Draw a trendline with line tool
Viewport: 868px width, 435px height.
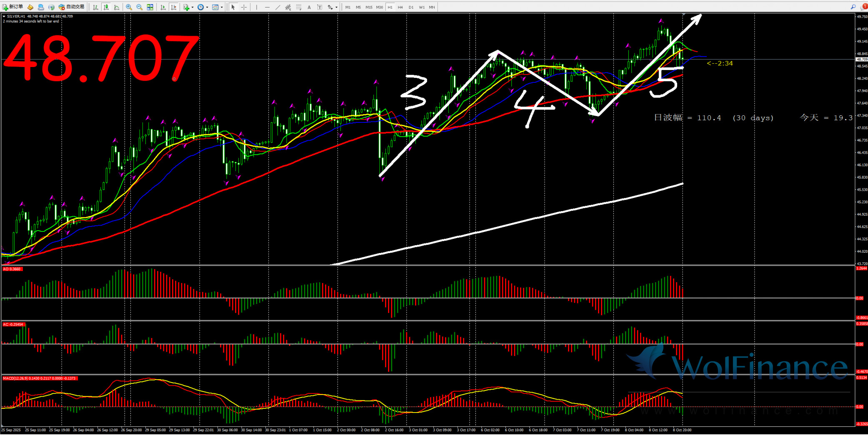(278, 7)
